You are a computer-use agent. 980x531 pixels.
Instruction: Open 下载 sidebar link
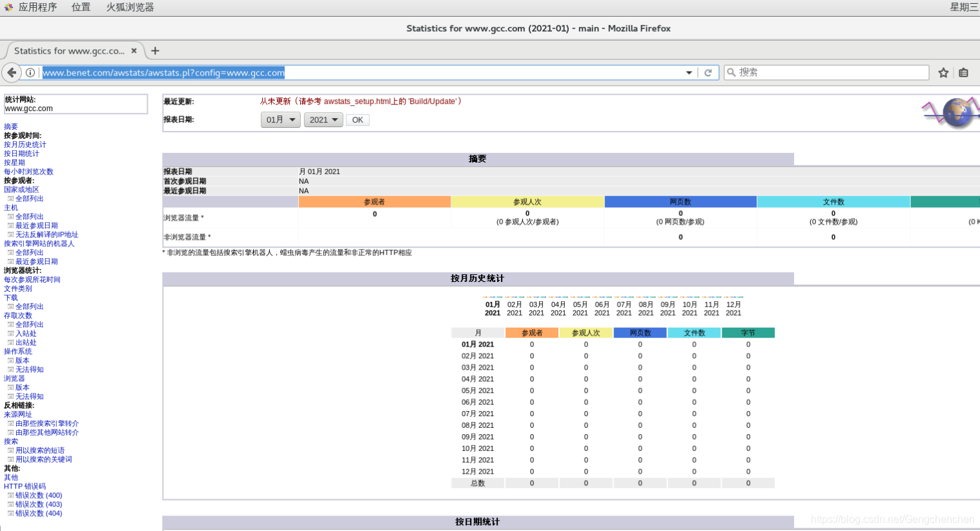click(11, 297)
